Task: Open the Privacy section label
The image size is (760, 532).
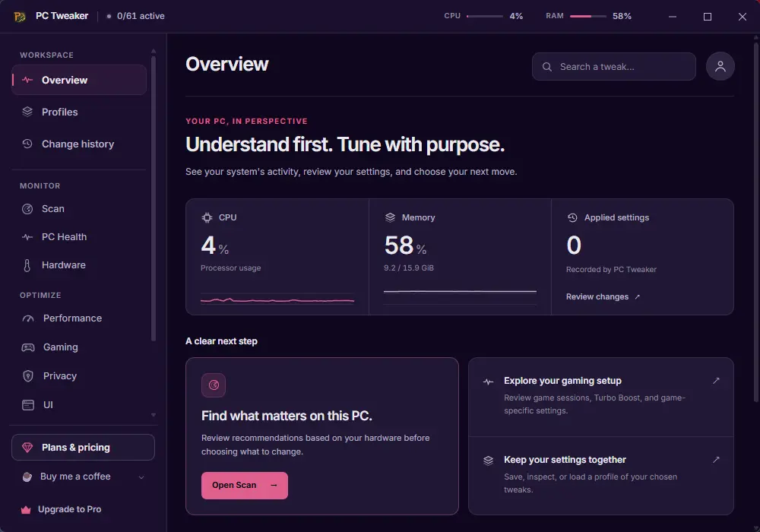Action: coord(60,376)
